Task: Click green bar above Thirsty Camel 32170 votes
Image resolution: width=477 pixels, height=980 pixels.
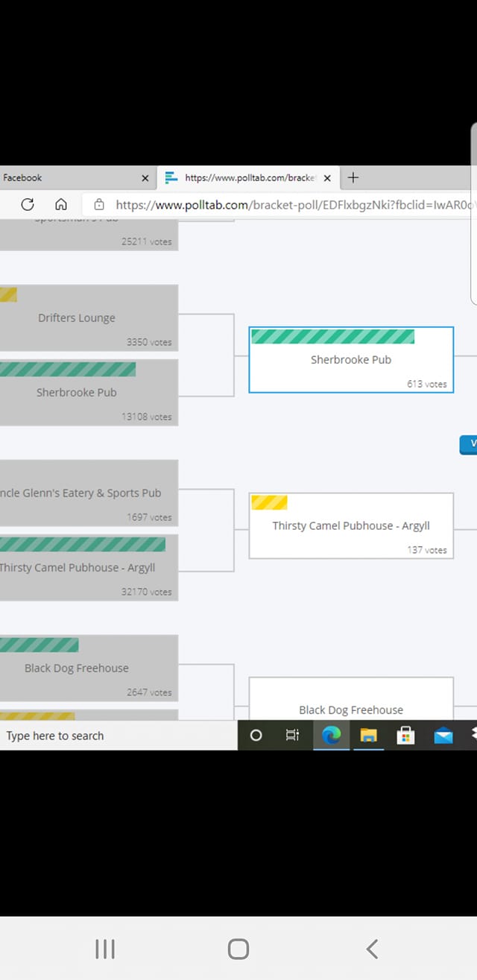Action: click(x=83, y=544)
